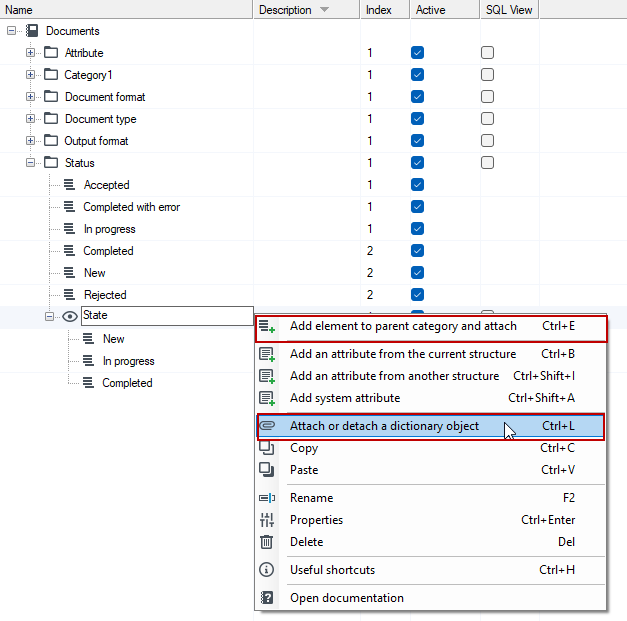Viewport: 627px width, 621px height.
Task: Toggle Active for Completed with error
Action: tap(417, 206)
